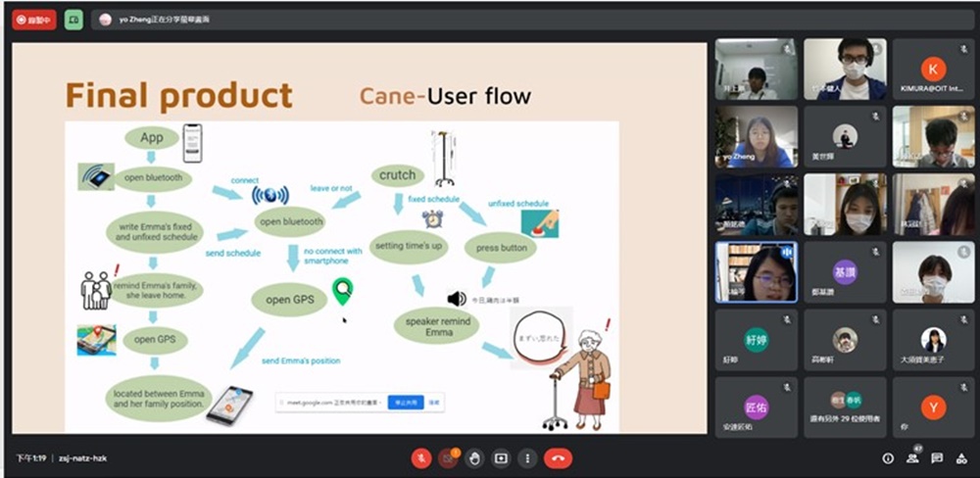Open the chat panel
This screenshot has width=980, height=478.
(x=937, y=458)
